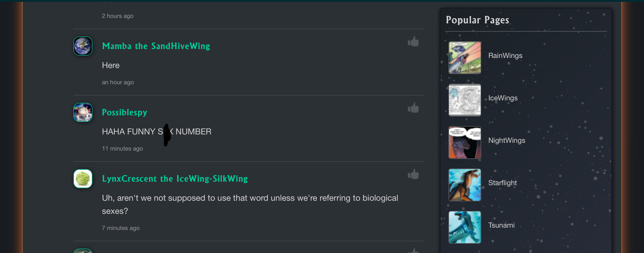This screenshot has height=253, width=644.
Task: Open Mamba the SandHiveWing's profile link
Action: [x=156, y=46]
